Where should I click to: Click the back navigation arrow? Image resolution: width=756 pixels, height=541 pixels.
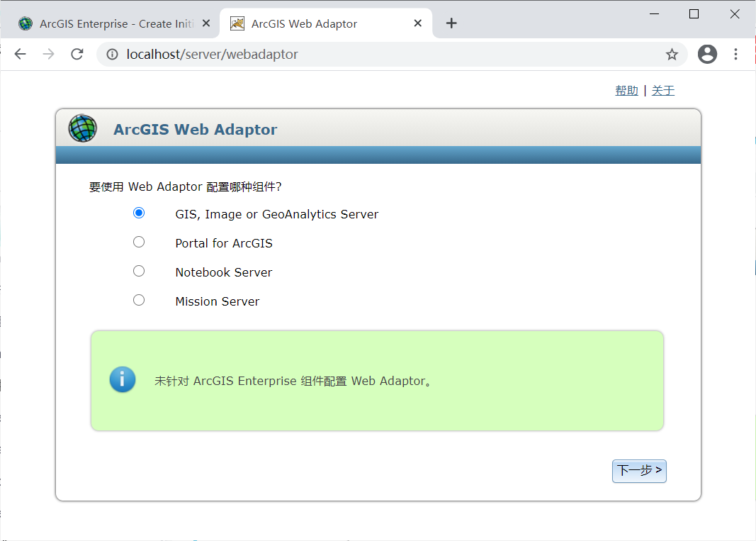[20, 54]
